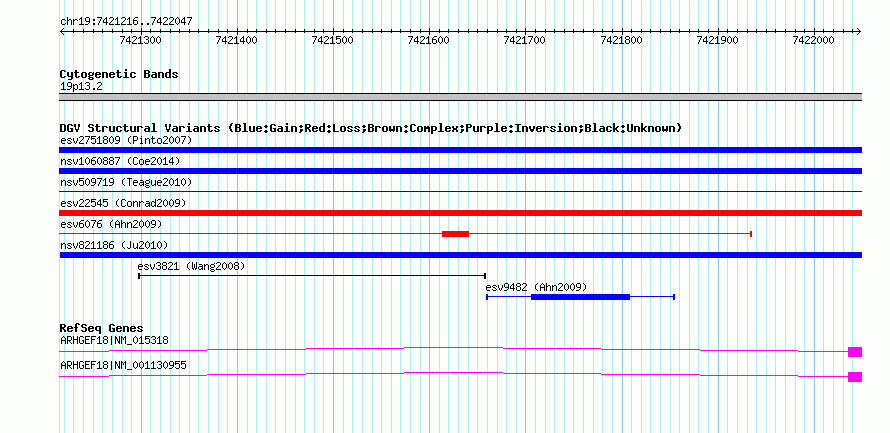Click ruler position 7421900
Viewport: 890px width, 433px height.
(x=717, y=40)
